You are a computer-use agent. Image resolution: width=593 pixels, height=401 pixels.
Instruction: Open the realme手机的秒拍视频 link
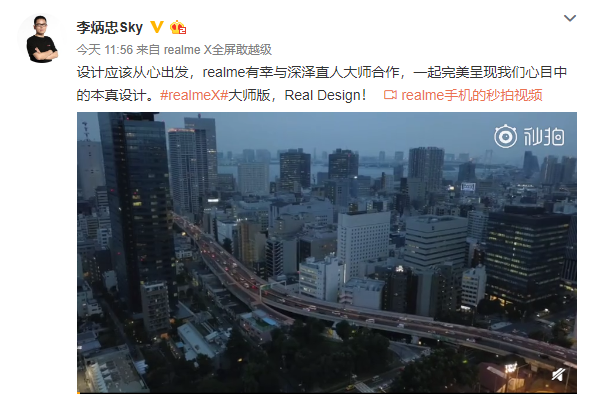click(x=472, y=95)
